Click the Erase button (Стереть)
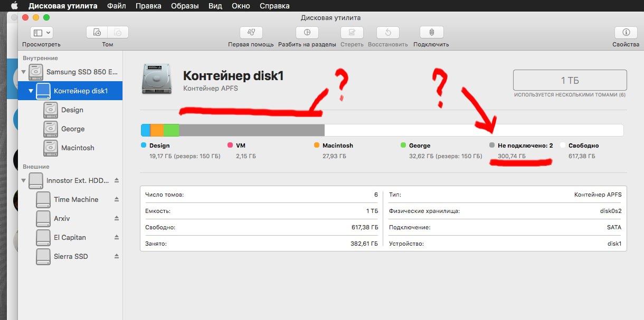Viewport: 644px width, 320px height. click(352, 32)
